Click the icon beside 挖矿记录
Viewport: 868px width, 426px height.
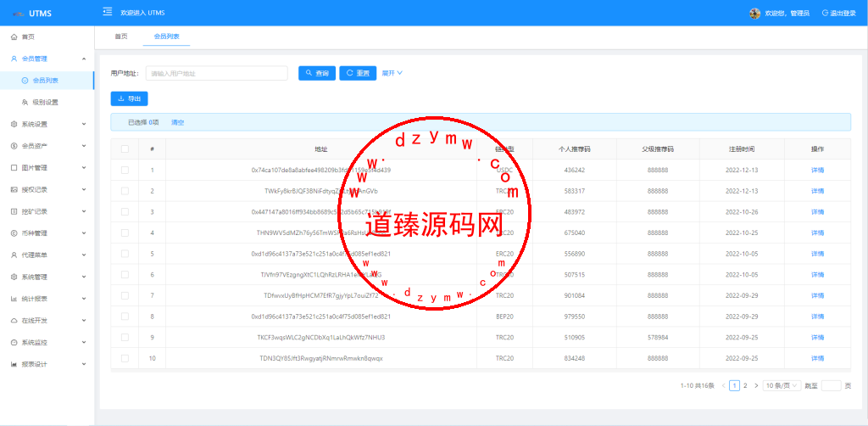14,211
